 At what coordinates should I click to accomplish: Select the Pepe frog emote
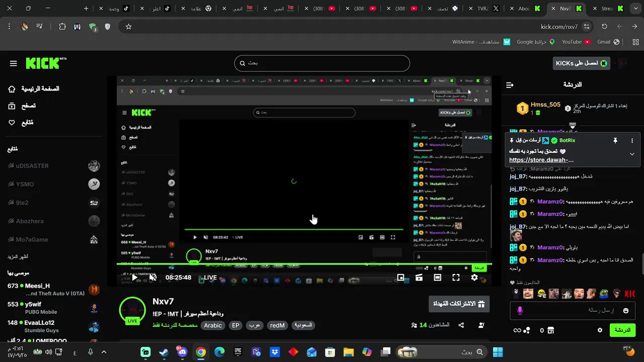604,294
